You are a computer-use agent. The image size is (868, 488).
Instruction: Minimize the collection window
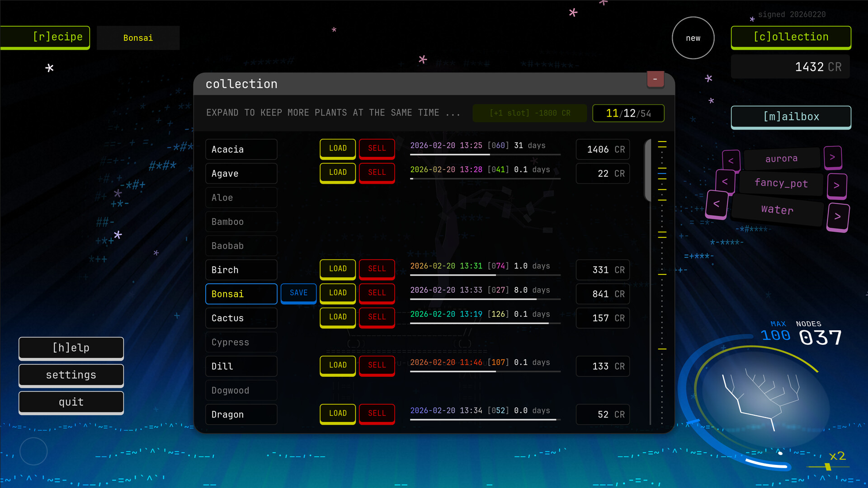coord(656,79)
